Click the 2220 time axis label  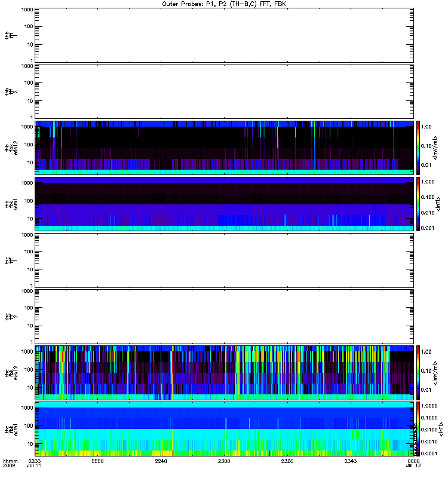click(x=97, y=461)
